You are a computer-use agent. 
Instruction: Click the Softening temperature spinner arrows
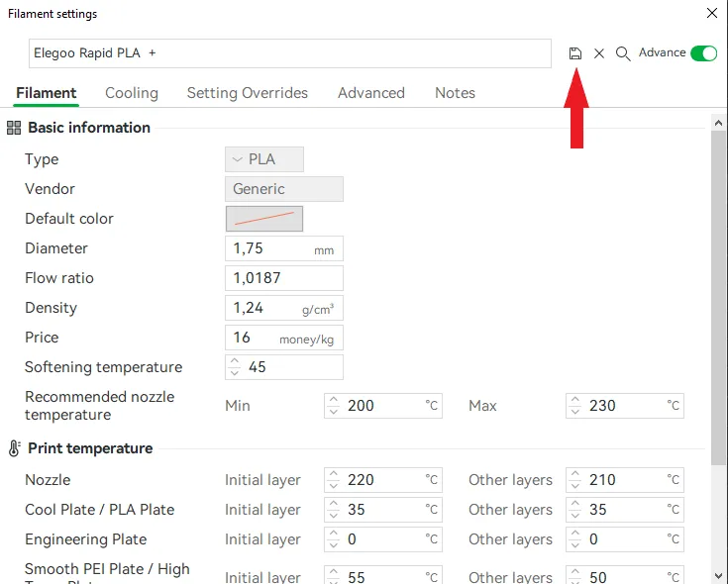235,367
